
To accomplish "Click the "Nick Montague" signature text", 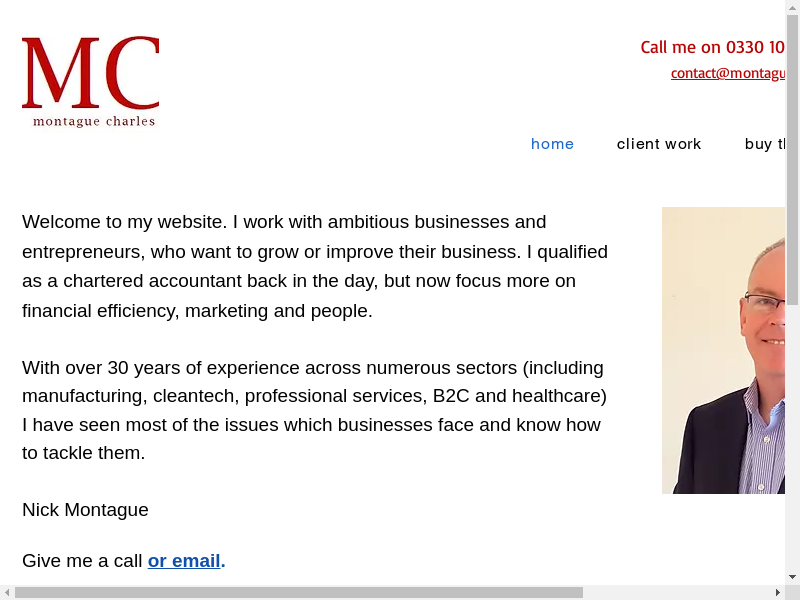I will click(x=85, y=510).
